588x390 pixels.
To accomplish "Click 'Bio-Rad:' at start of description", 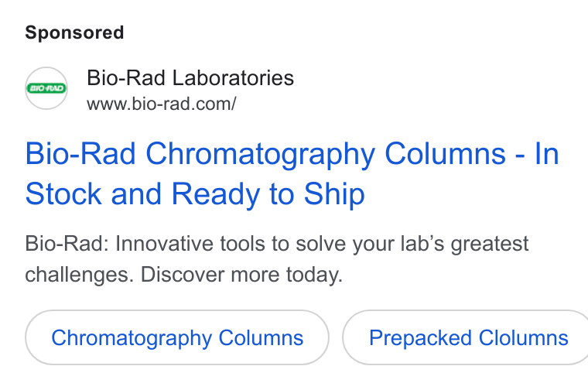I will 67,244.
